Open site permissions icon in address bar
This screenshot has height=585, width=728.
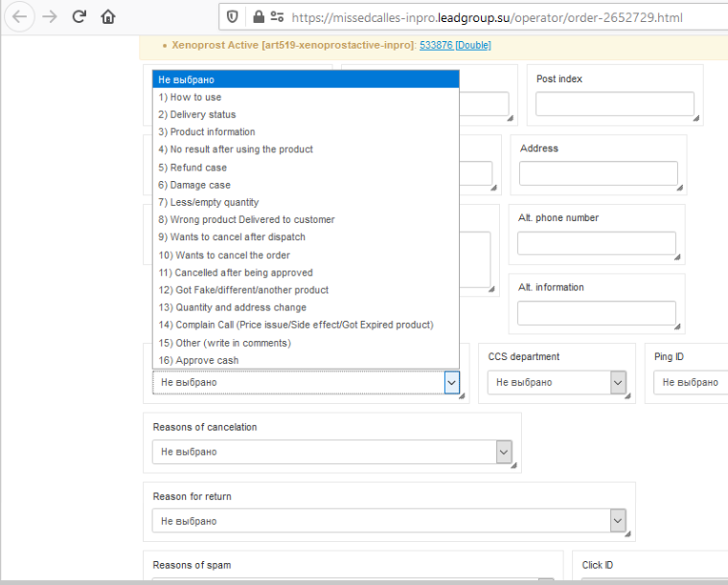click(277, 17)
